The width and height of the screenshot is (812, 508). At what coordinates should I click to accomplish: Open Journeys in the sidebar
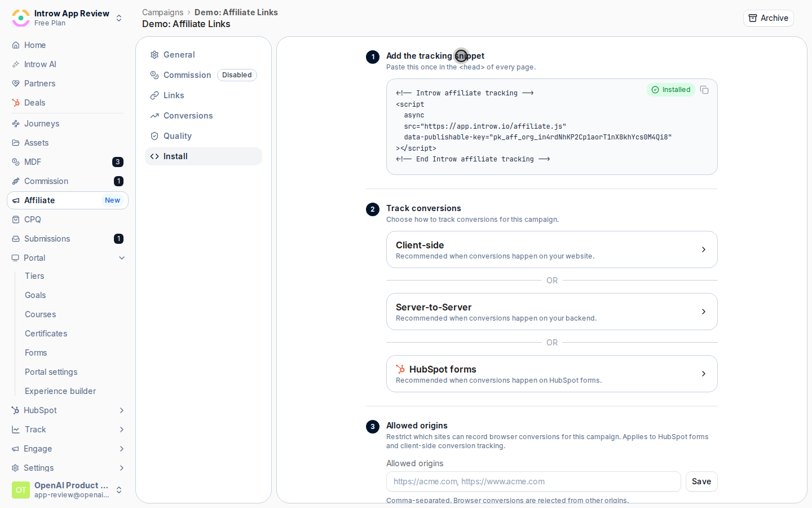pyautogui.click(x=42, y=124)
